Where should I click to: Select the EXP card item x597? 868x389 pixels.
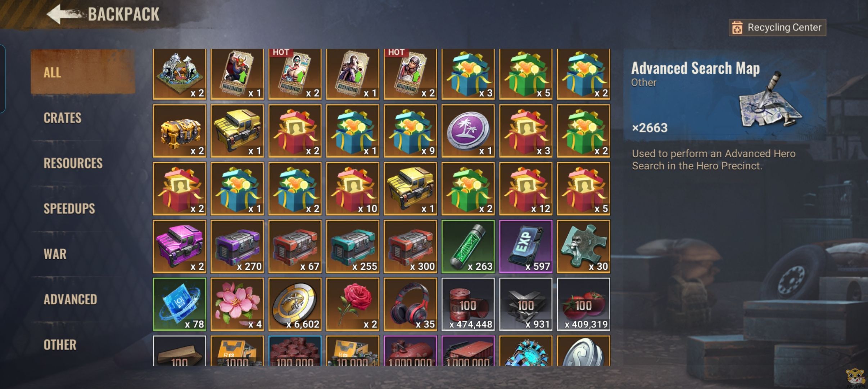tap(526, 246)
